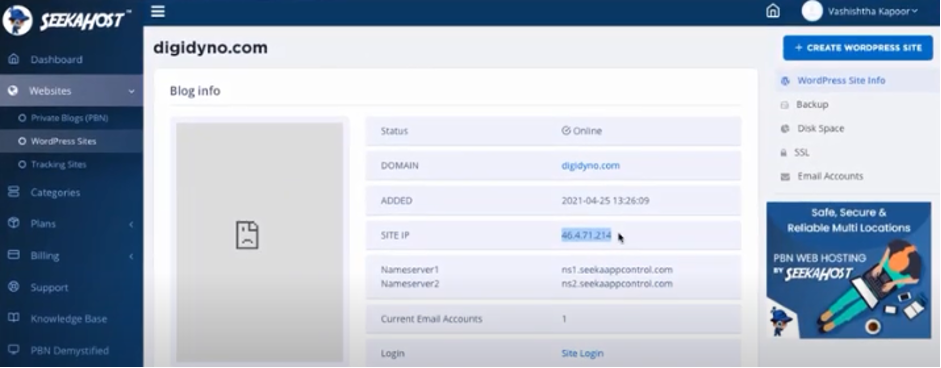Open Tracking Sites submenu item
941x368 pixels.
pyautogui.click(x=59, y=164)
